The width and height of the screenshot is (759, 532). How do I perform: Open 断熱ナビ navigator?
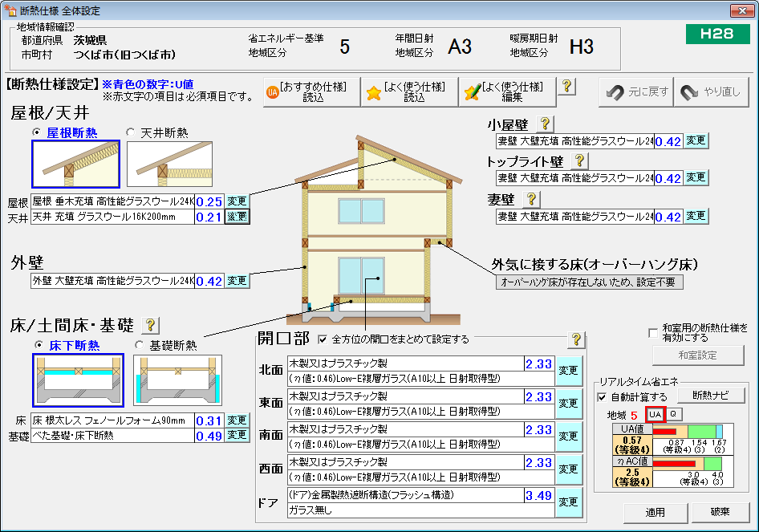711,396
